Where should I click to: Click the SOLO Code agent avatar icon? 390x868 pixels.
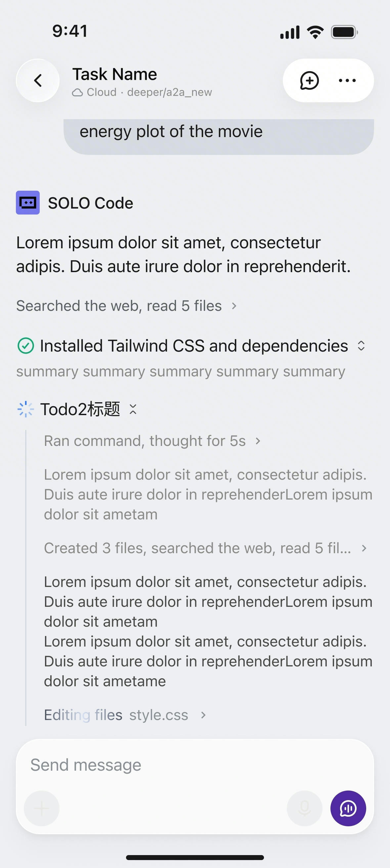27,203
